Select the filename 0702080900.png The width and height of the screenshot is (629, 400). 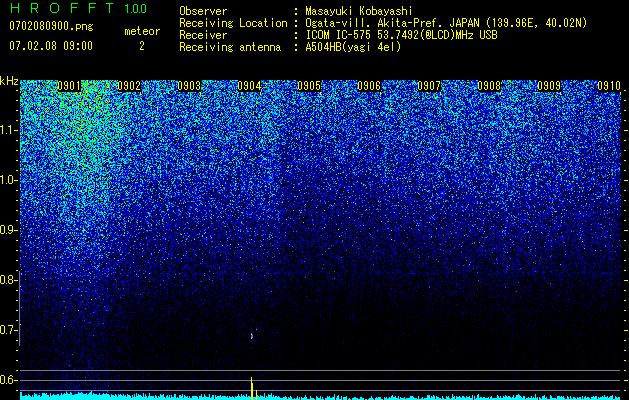[51, 26]
